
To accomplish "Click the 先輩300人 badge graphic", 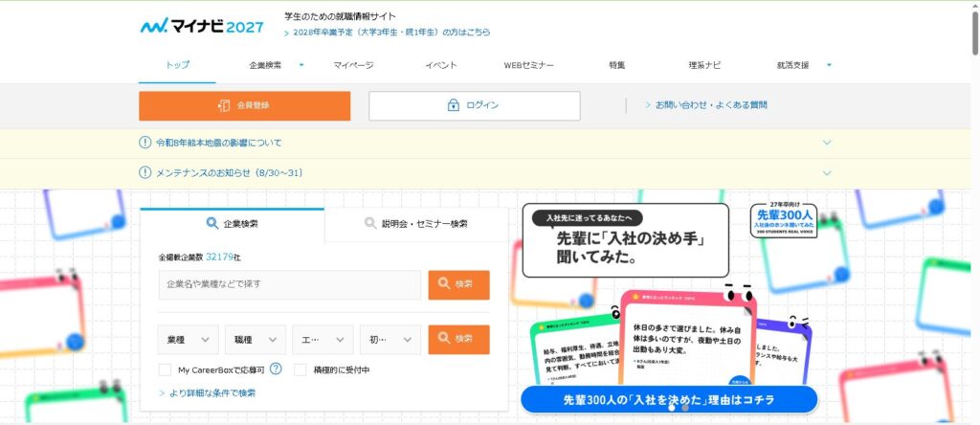I will point(784,220).
